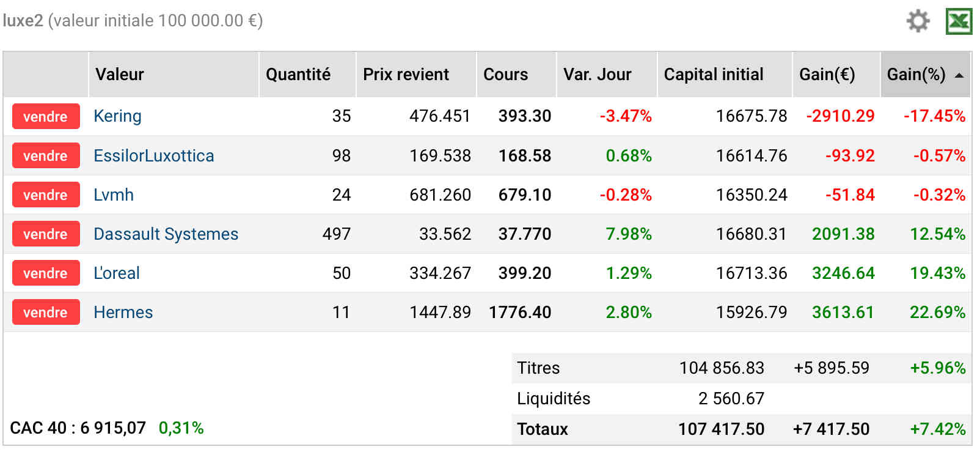Click L'oreal gain percent 19.43%
The width and height of the screenshot is (980, 452).
[x=938, y=273]
